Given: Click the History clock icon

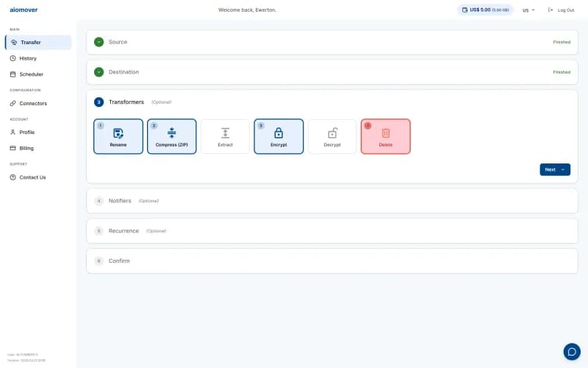Looking at the screenshot, I should tap(12, 58).
